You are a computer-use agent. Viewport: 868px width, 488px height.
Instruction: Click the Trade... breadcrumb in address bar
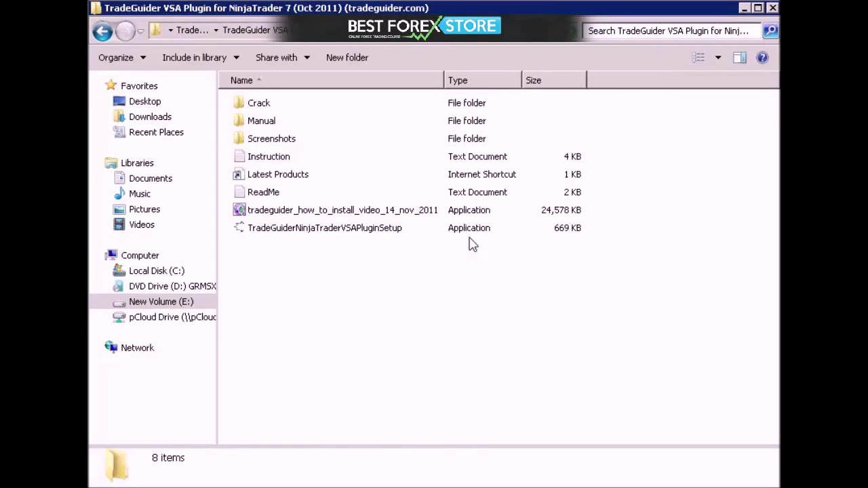pos(193,30)
